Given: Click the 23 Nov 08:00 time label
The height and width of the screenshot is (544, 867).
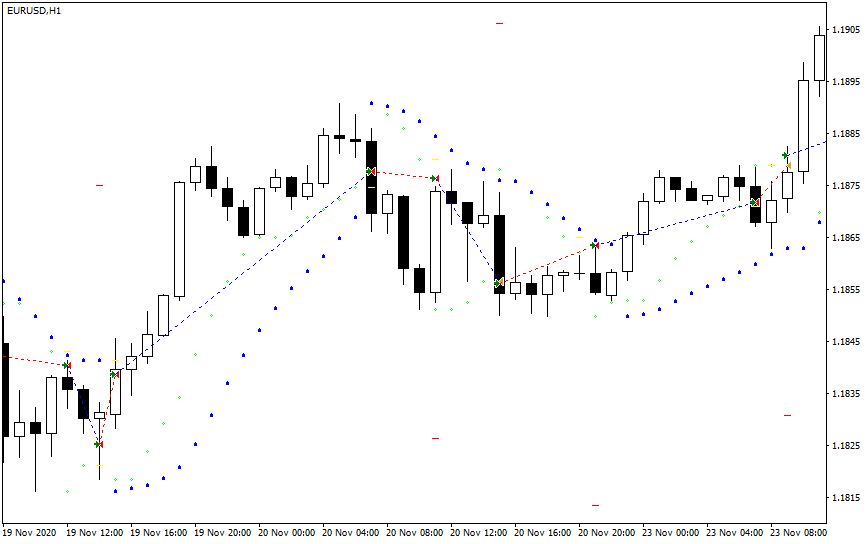Looking at the screenshot, I should (x=798, y=533).
